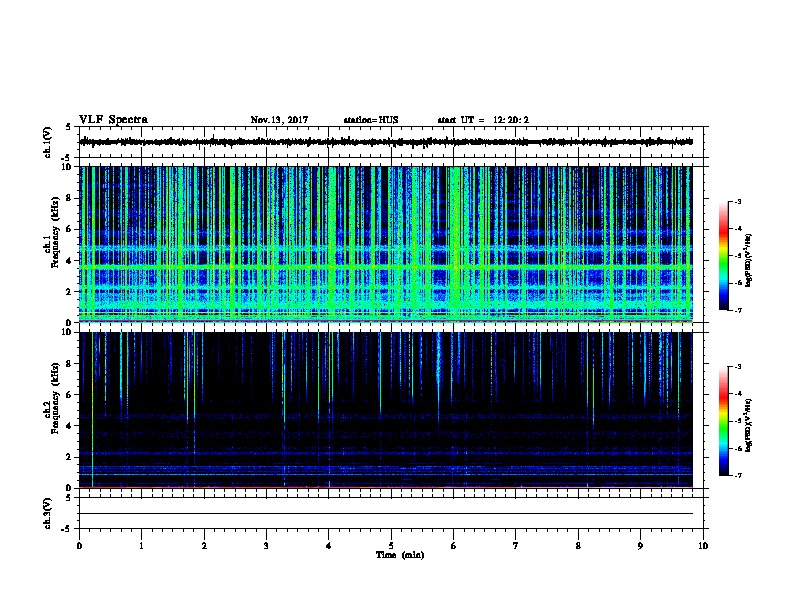Image resolution: width=792 pixels, height=612 pixels.
Task: Click the ch.1 voltage waveform trace
Action: [386, 142]
